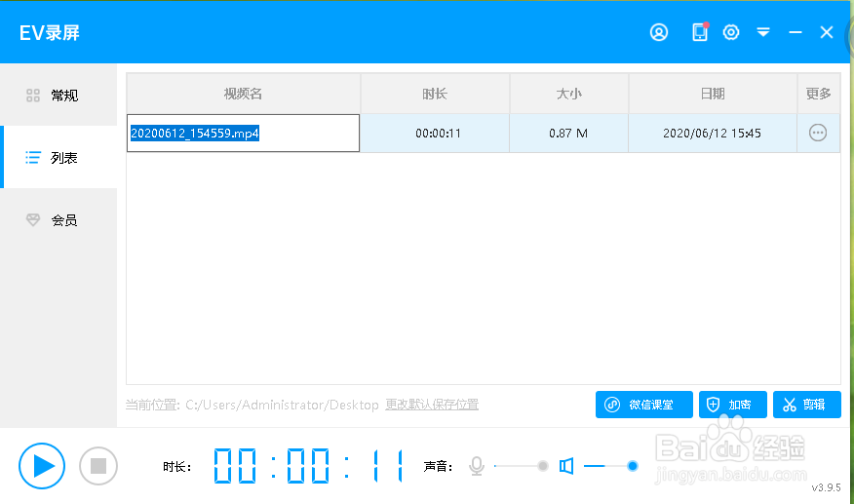Open the user account profile icon
Screen dimensions: 854x504
659,33
